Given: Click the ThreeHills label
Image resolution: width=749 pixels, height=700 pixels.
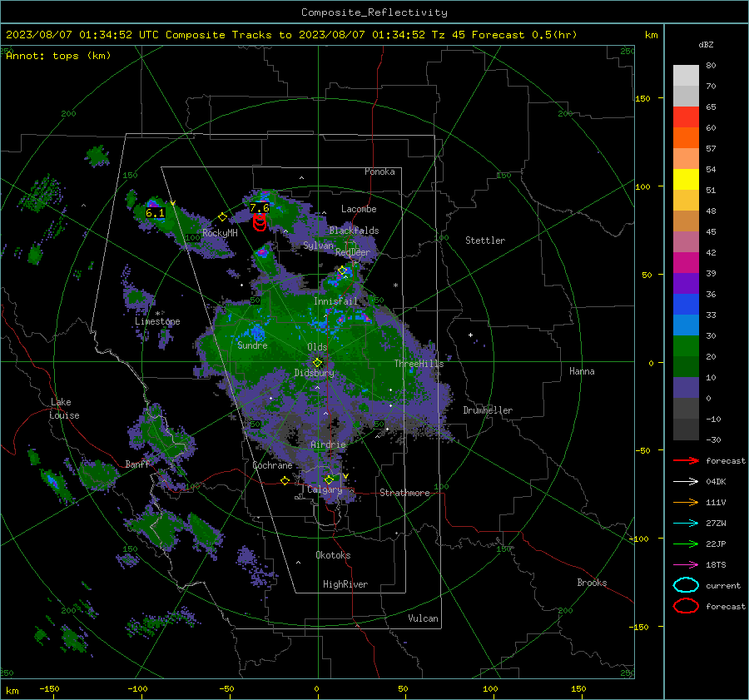Looking at the screenshot, I should pyautogui.click(x=419, y=364).
